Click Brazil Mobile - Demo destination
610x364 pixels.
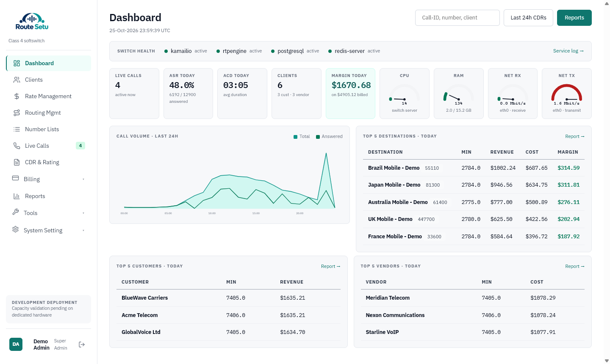pos(394,168)
